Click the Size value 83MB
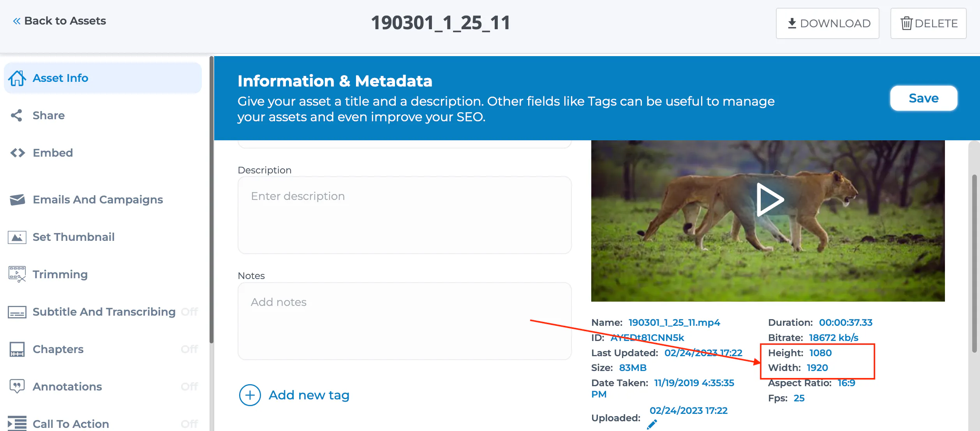 click(x=633, y=368)
